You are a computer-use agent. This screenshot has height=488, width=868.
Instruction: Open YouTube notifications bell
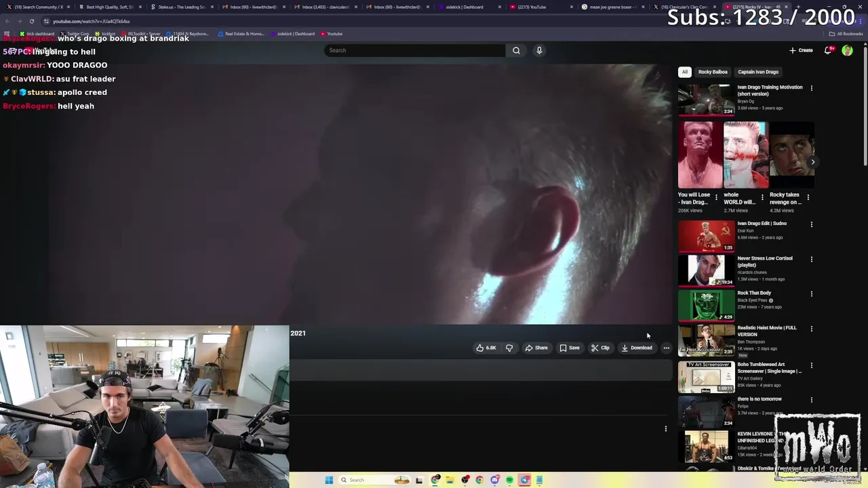pos(828,50)
